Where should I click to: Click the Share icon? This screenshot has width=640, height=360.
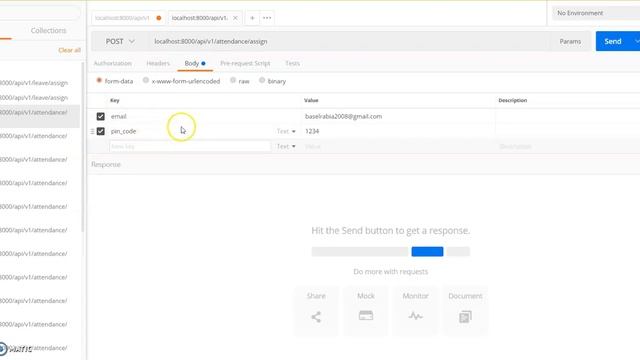pyautogui.click(x=316, y=317)
